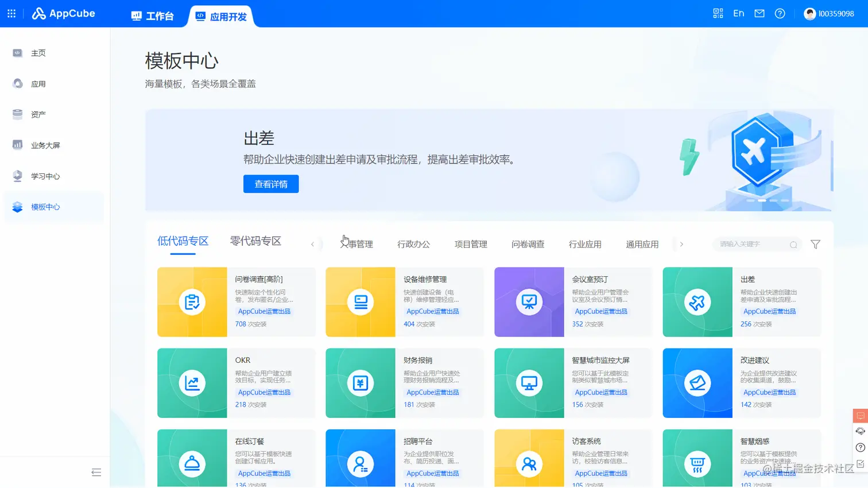This screenshot has width=868, height=488.
Task: Click the 会议室预订 title text
Action: pos(590,279)
